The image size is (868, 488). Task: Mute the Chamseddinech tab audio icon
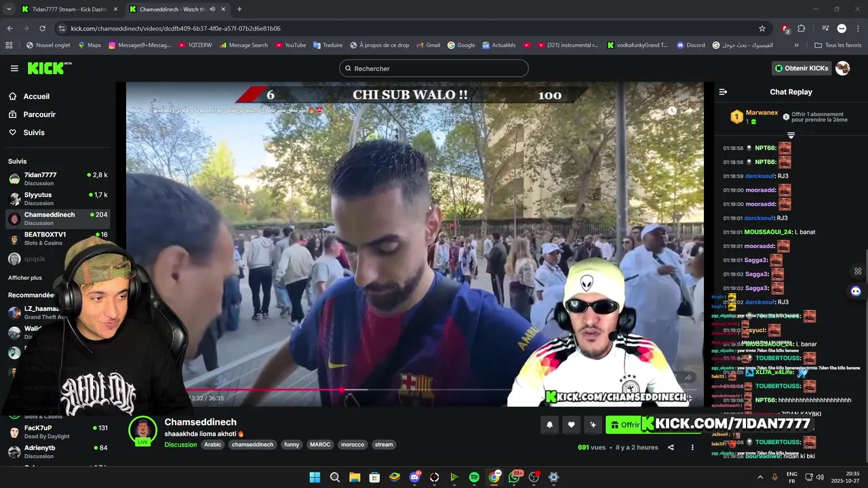[213, 9]
